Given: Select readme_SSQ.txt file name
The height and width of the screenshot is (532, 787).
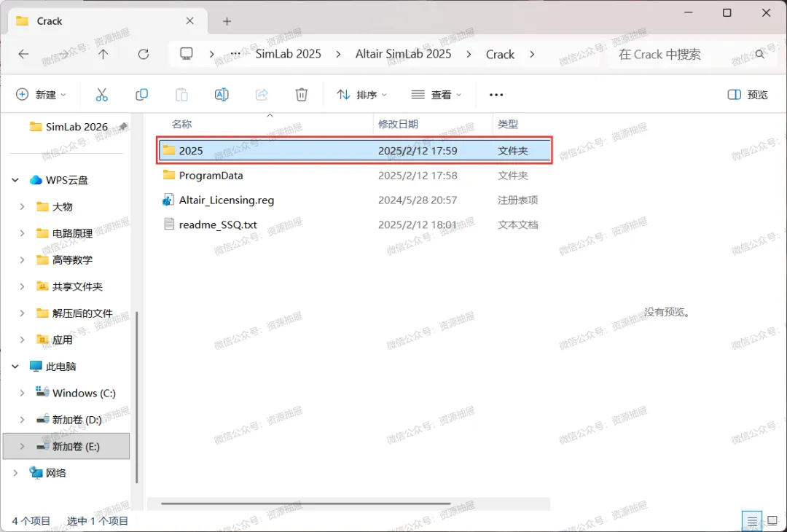Looking at the screenshot, I should [218, 224].
